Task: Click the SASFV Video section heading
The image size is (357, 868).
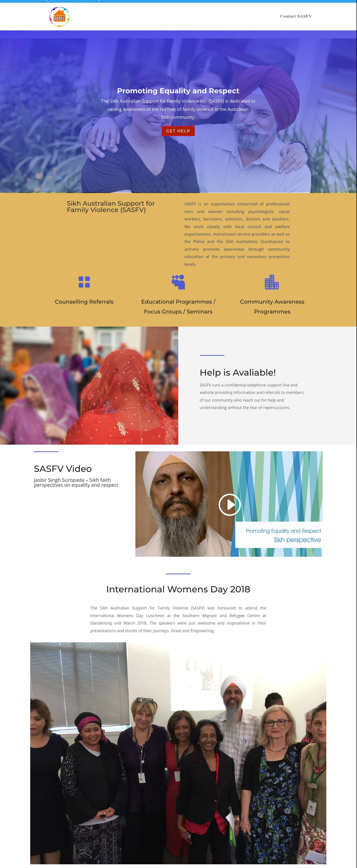Action: 63,469
